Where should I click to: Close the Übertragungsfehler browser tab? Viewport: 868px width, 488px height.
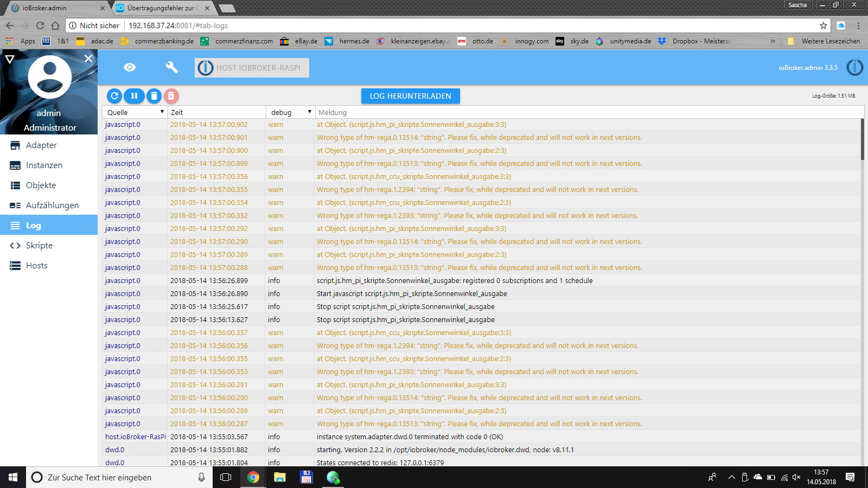pyautogui.click(x=207, y=8)
